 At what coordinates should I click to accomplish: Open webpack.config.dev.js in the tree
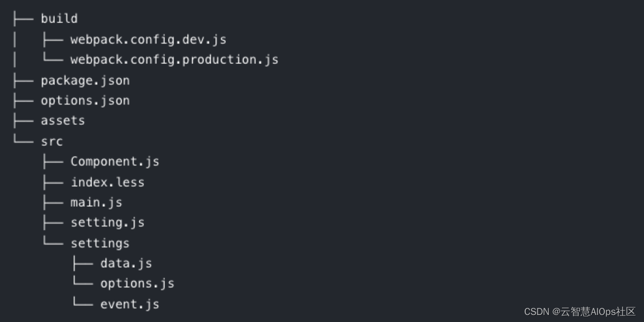click(148, 39)
